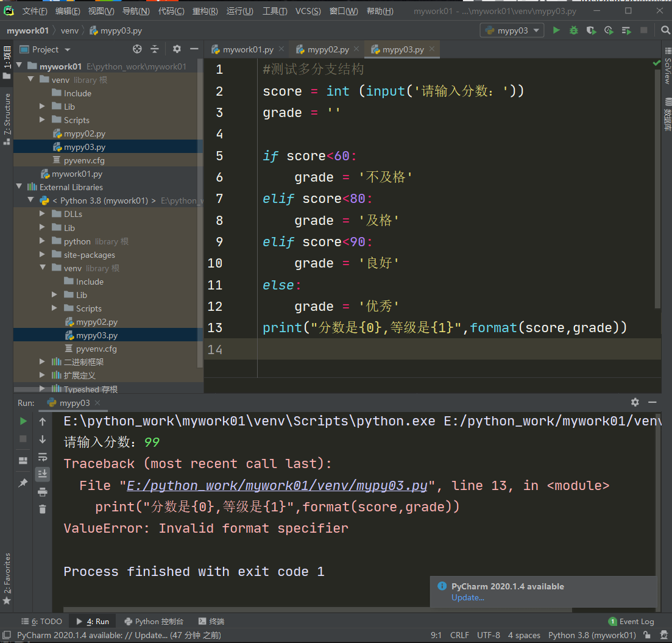Image resolution: width=672 pixels, height=643 pixels.
Task: Start debugging with the green bug icon
Action: pyautogui.click(x=573, y=30)
